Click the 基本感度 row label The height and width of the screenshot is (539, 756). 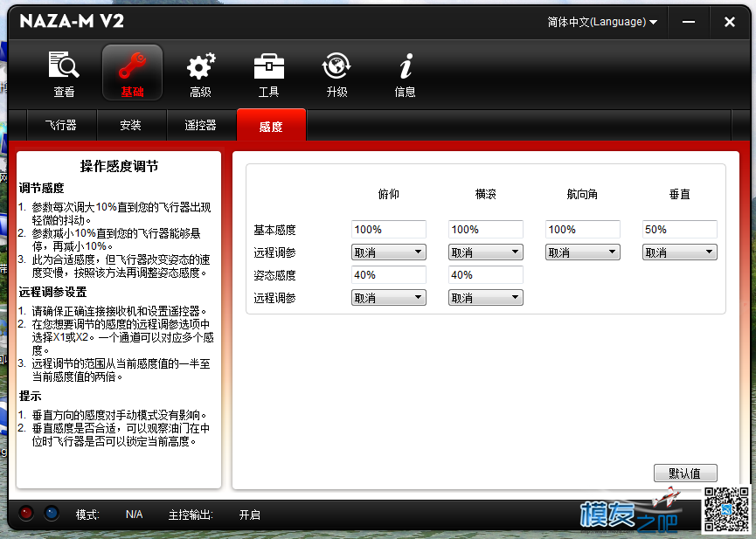(274, 230)
